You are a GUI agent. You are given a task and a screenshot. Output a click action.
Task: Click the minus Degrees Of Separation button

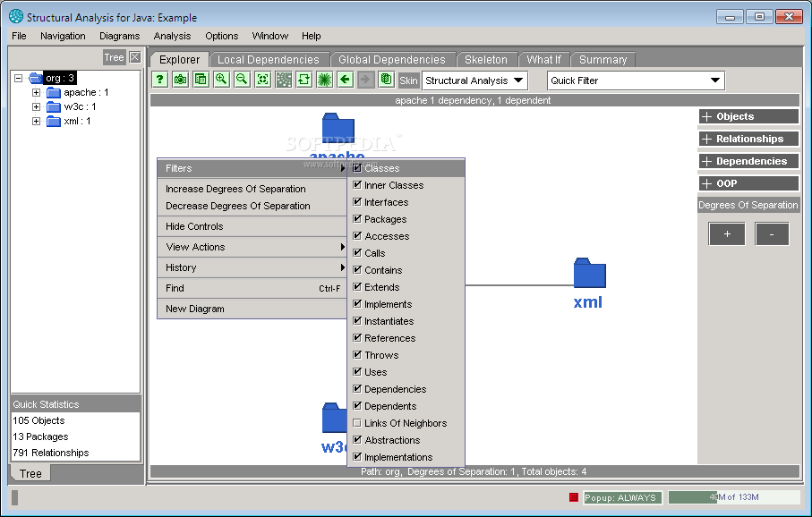(772, 234)
